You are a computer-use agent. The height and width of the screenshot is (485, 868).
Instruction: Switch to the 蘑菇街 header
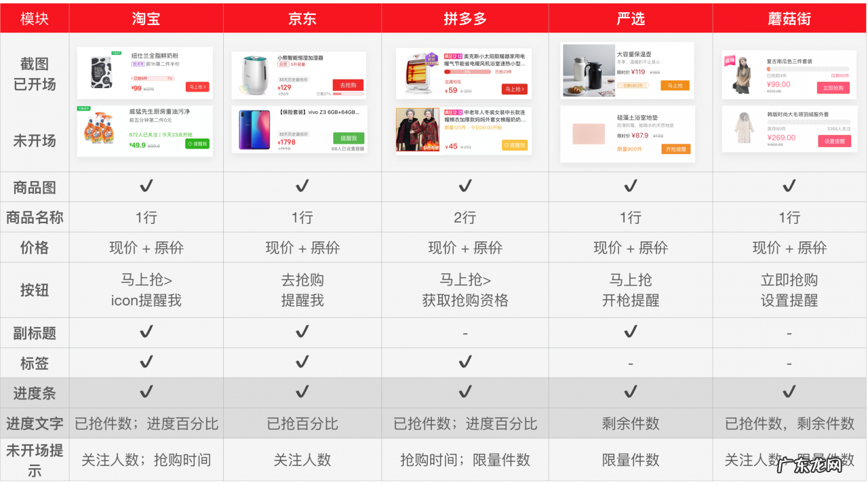789,18
